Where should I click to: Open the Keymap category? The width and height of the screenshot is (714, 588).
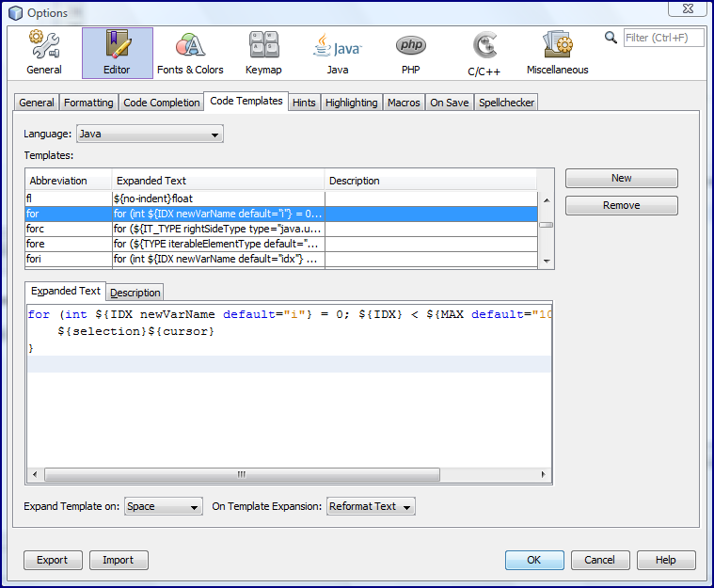[263, 53]
